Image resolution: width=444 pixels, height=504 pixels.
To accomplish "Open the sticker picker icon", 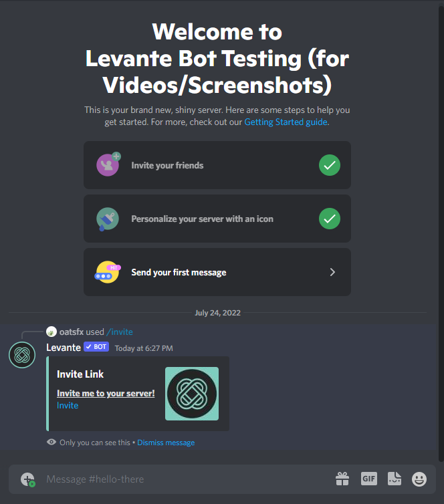I will point(394,479).
